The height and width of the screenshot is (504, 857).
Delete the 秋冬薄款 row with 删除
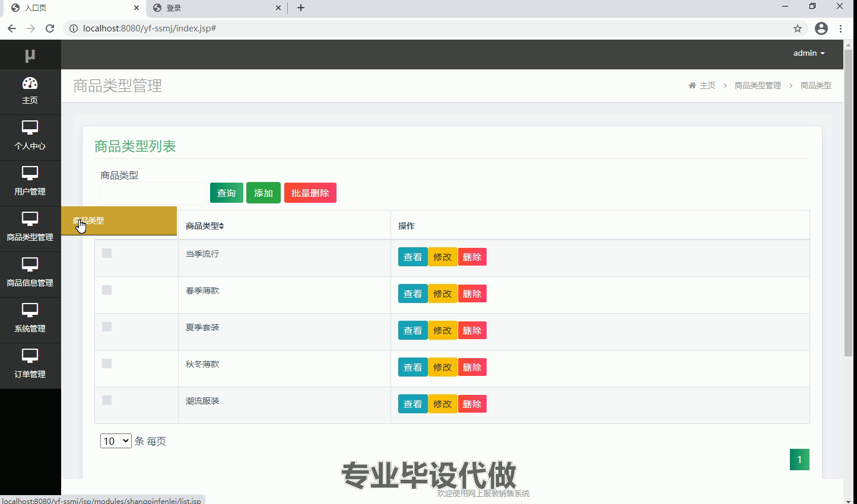[x=472, y=367]
